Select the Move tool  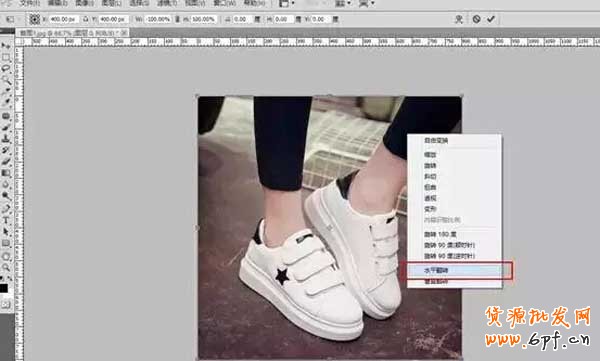6,46
